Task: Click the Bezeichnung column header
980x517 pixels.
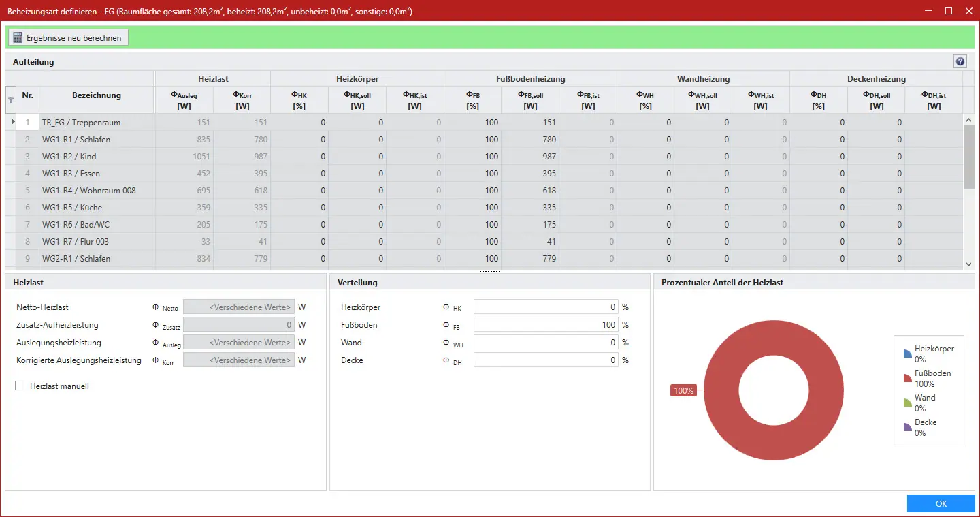Action: (x=97, y=95)
